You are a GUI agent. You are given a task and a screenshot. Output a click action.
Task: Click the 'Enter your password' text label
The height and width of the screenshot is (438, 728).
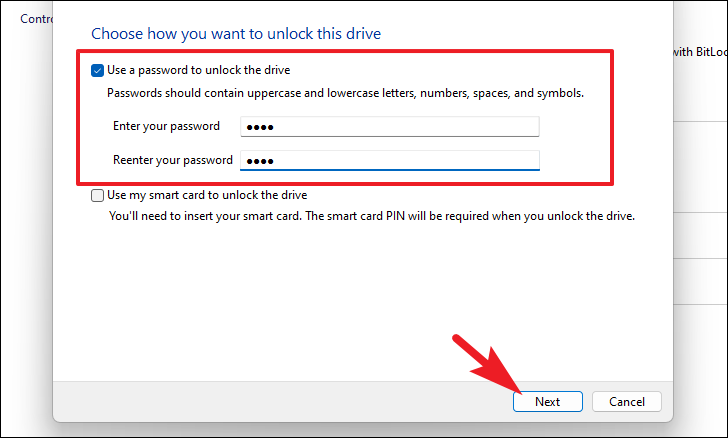coord(166,126)
